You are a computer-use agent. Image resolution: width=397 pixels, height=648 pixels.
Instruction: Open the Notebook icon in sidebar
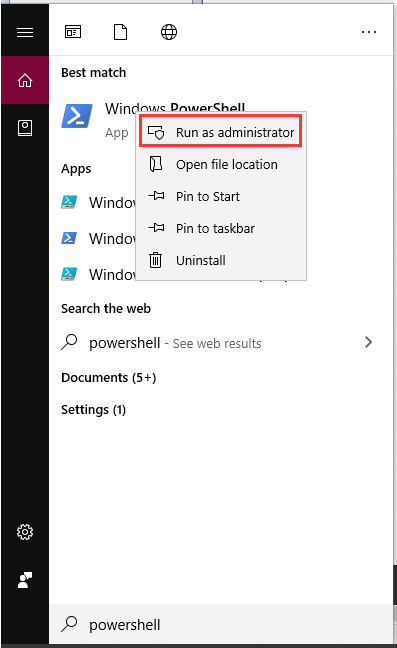pos(25,128)
